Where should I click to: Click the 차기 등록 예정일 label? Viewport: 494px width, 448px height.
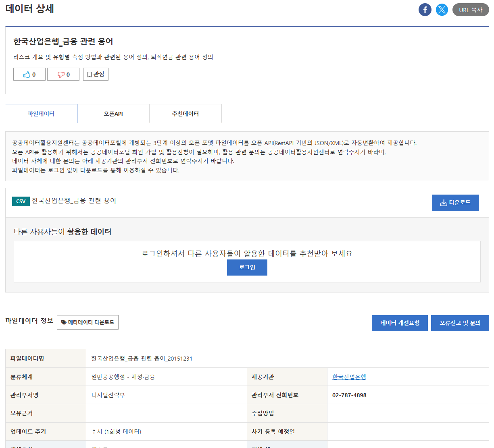[x=273, y=431]
